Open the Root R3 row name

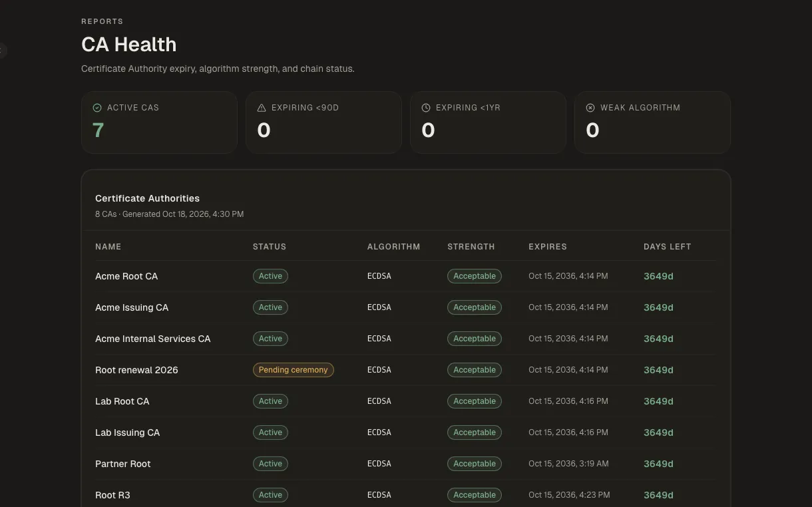112,495
